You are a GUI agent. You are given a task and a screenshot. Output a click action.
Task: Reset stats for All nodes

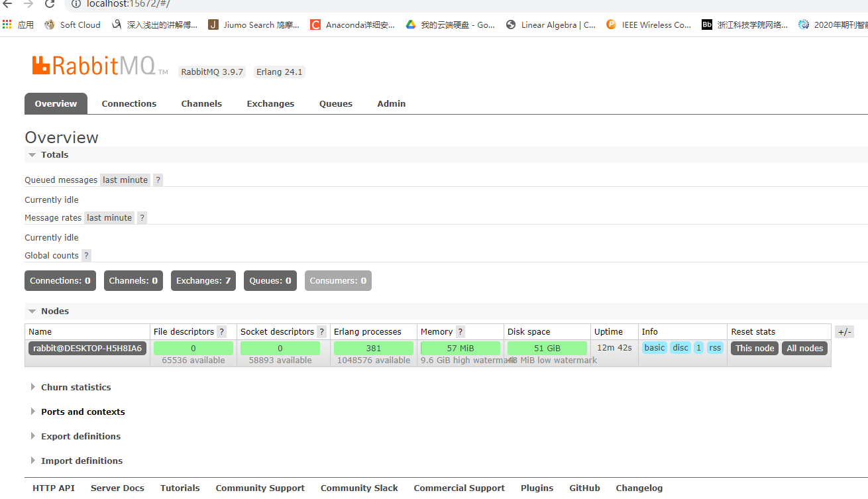[805, 348]
